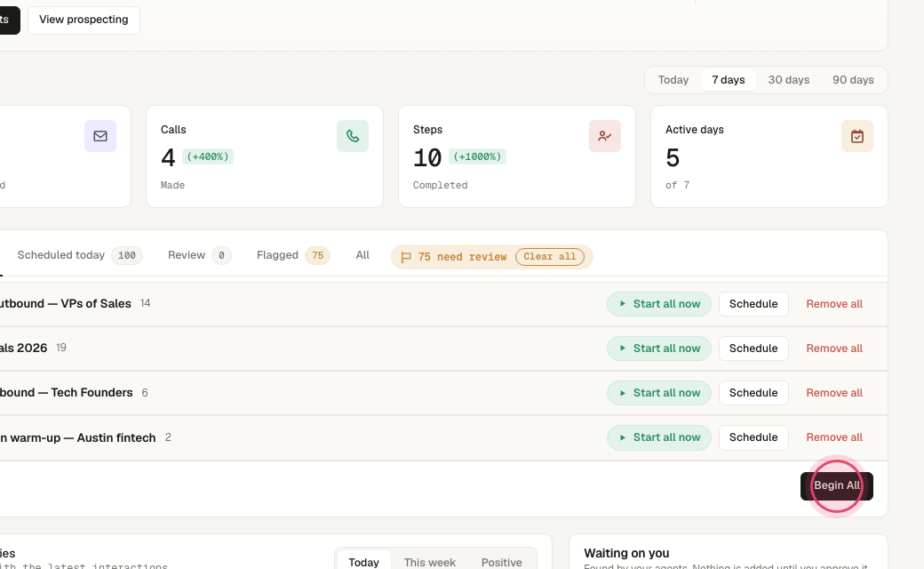
Task: Remove all from Tech Founders
Action: point(834,393)
